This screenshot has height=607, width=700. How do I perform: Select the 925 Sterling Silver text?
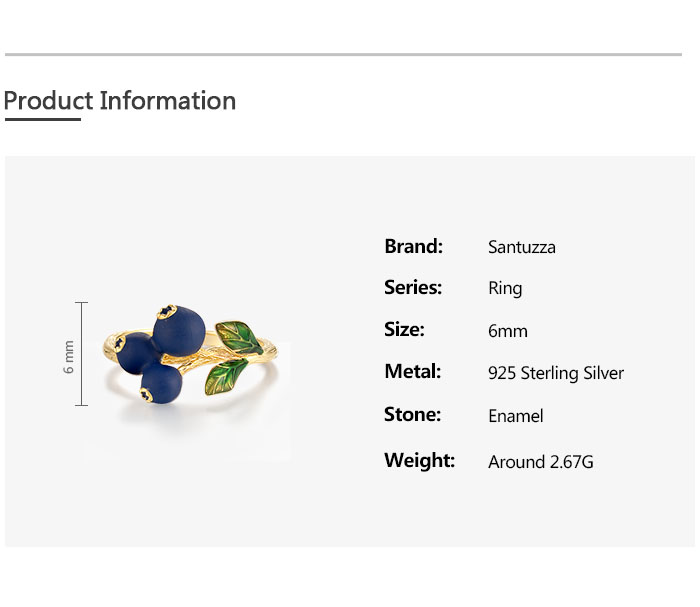556,373
